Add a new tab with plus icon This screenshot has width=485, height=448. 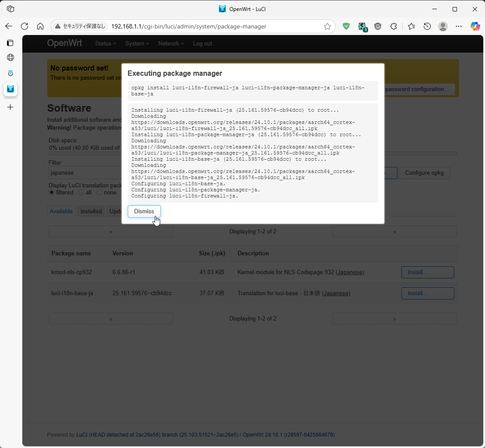click(10, 107)
